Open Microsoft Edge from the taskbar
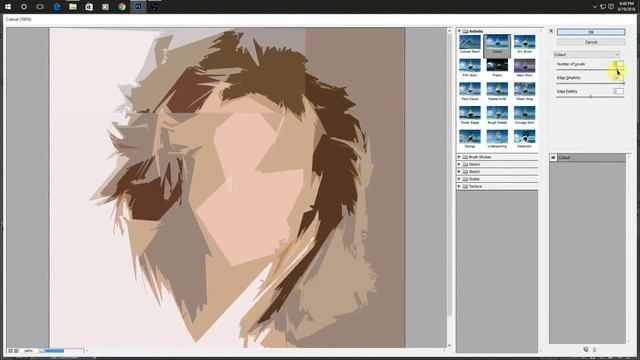 57,7
